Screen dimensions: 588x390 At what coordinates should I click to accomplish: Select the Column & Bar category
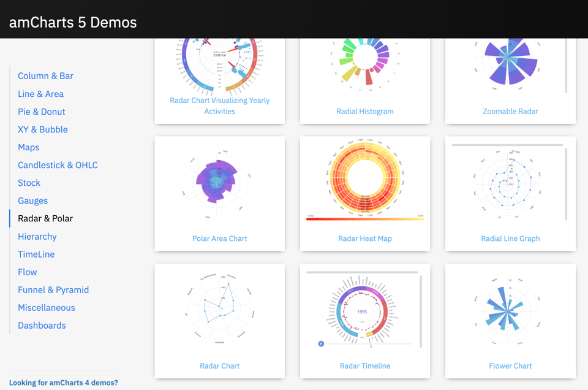click(45, 76)
